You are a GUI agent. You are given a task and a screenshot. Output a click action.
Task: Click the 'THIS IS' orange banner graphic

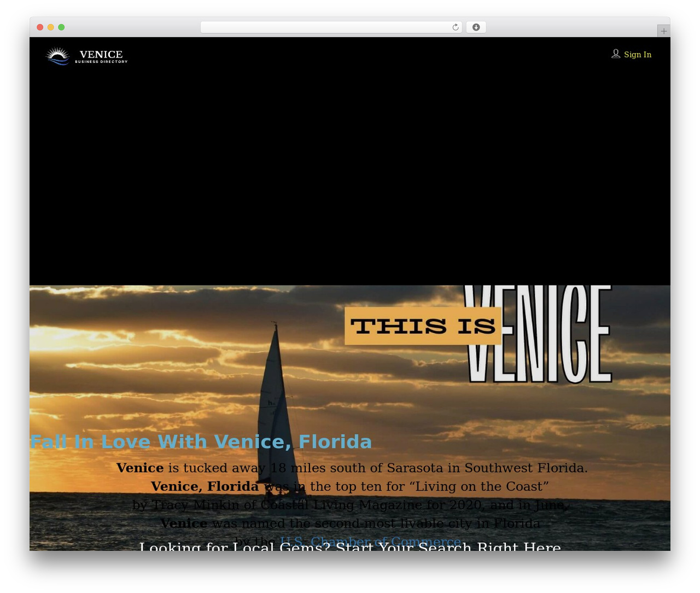coord(423,326)
